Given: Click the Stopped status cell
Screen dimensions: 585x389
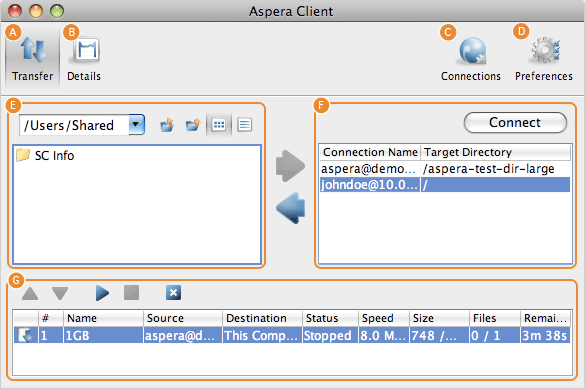Looking at the screenshot, I should [330, 335].
